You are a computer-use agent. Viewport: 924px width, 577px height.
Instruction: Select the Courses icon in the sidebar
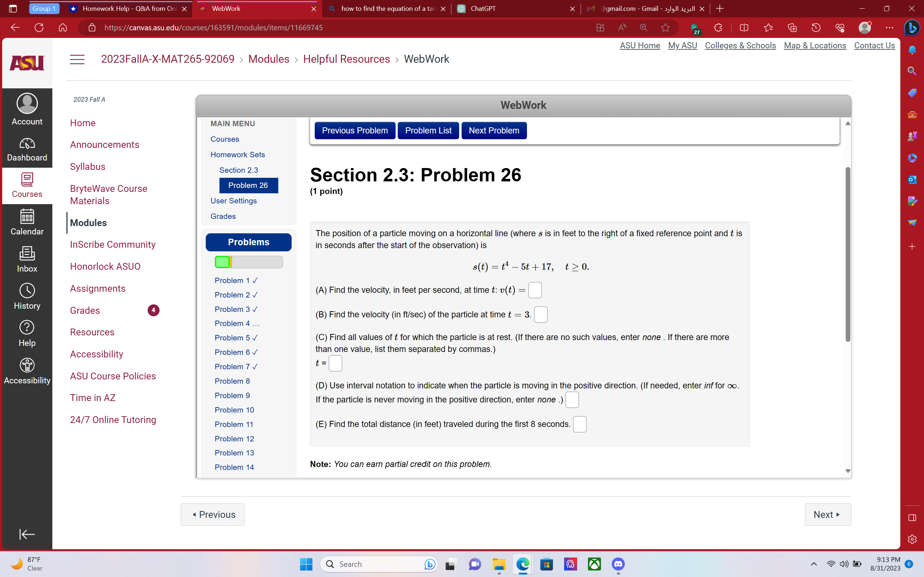point(27,185)
